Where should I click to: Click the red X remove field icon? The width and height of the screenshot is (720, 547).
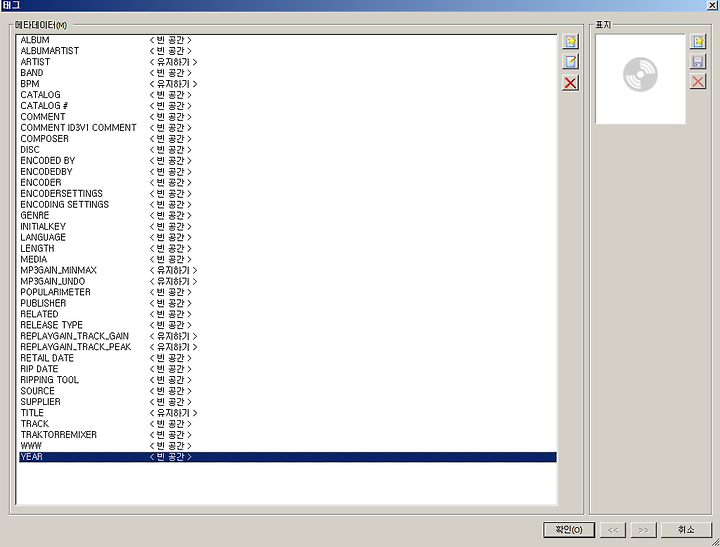click(570, 83)
